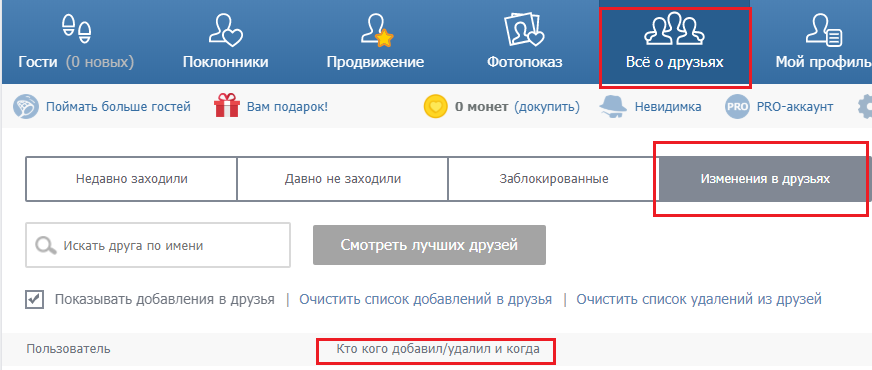Viewport: 872px width, 370px height.
Task: Click the Смотреть лучших друзей button
Action: 429,245
